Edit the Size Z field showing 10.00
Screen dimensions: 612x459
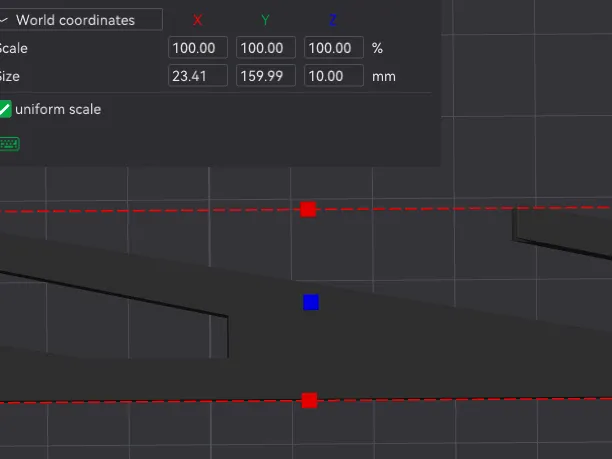coord(334,76)
